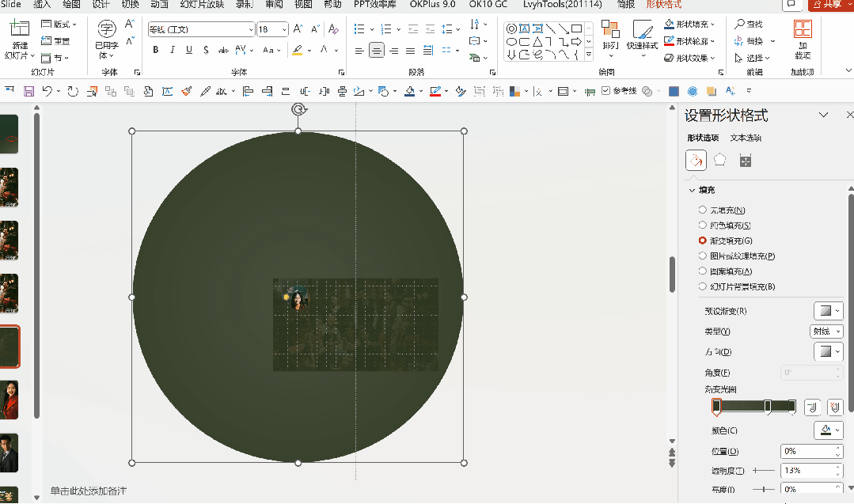Click the Undo arrow icon
The height and width of the screenshot is (504, 854).
[x=47, y=92]
